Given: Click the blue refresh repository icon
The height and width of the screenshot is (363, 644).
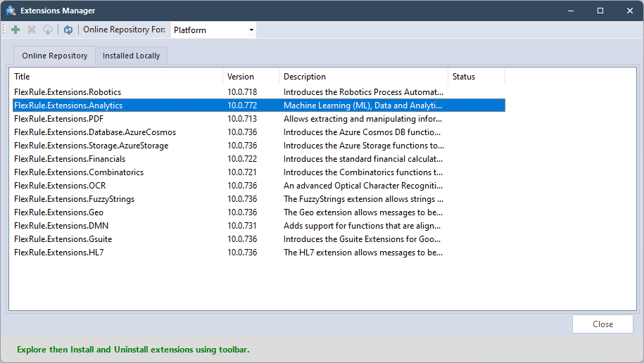Looking at the screenshot, I should tap(68, 30).
